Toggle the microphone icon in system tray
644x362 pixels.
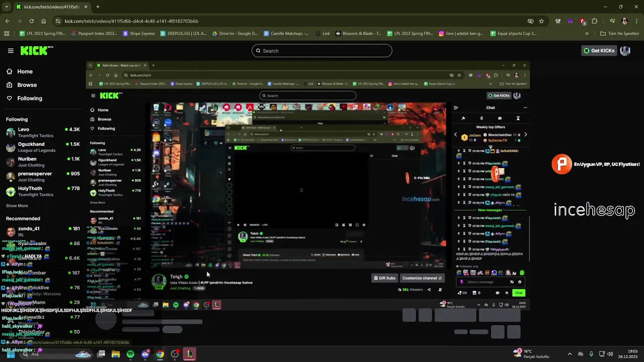pyautogui.click(x=591, y=354)
